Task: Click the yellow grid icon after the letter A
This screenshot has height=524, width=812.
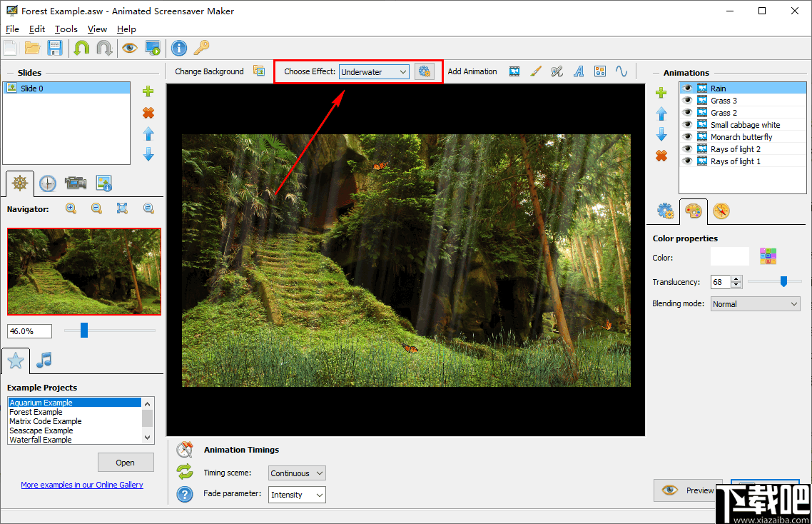Action: (600, 71)
